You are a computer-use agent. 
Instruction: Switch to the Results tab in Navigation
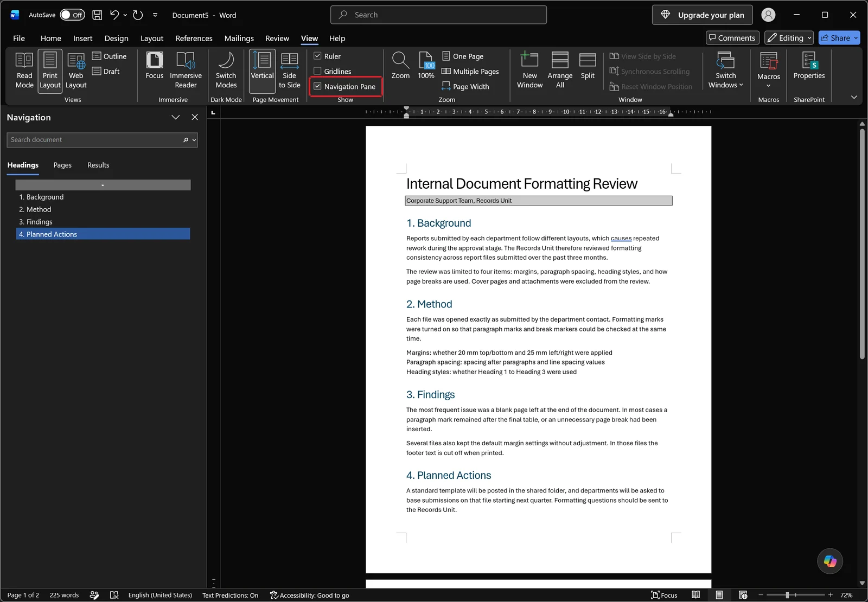tap(98, 165)
